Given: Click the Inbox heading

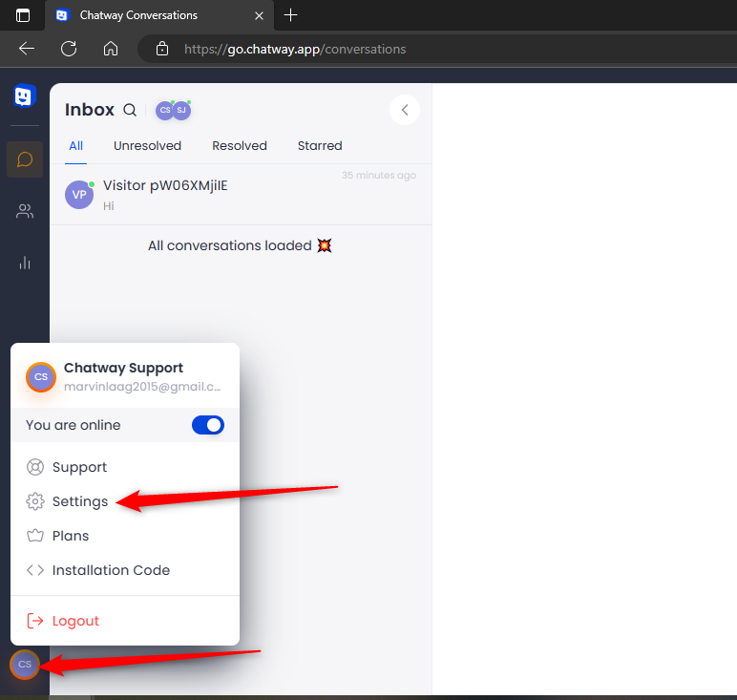Looking at the screenshot, I should tap(90, 110).
